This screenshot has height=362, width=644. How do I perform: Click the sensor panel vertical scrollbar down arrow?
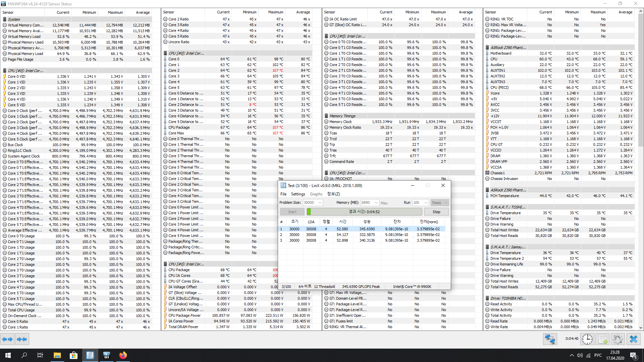pos(641,328)
